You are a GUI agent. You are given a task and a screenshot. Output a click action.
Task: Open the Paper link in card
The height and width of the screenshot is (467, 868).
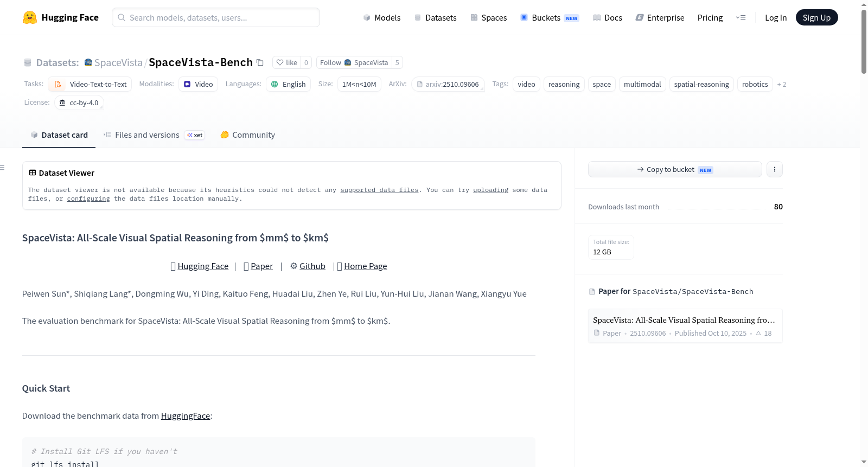261,266
